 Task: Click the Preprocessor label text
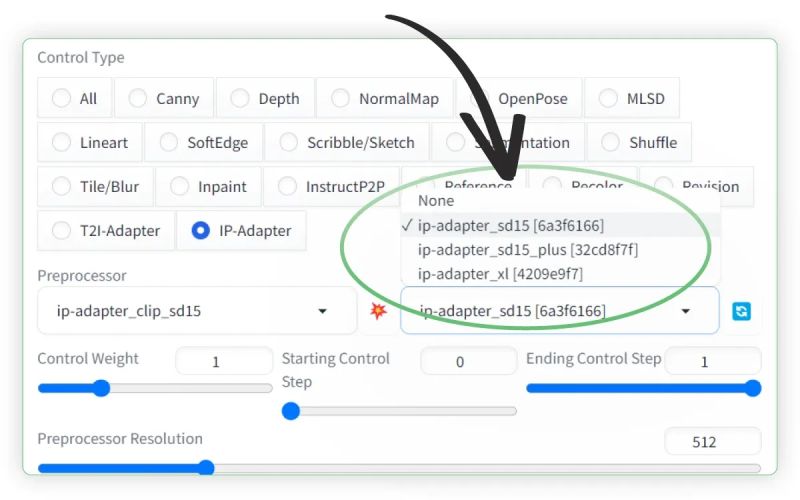pyautogui.click(x=82, y=276)
